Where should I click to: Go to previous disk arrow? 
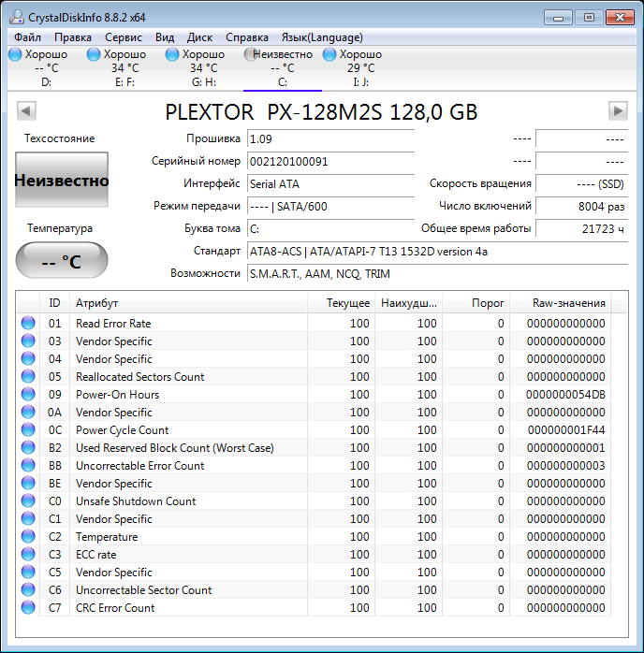coord(26,110)
